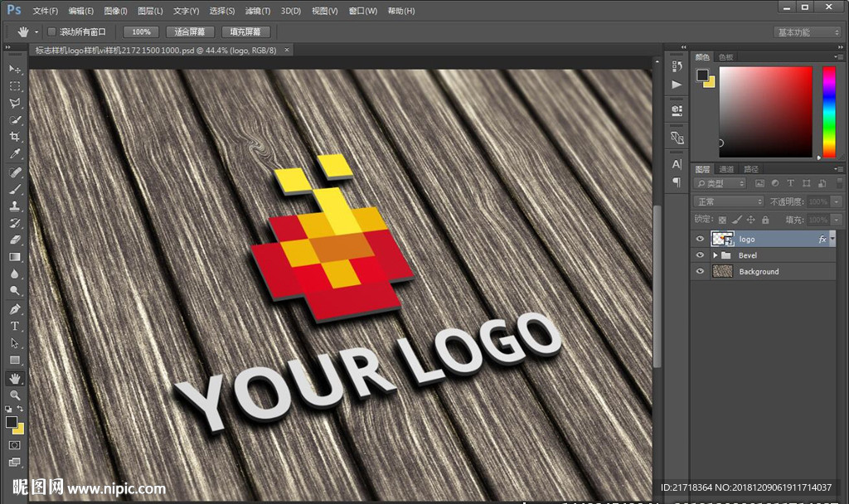The height and width of the screenshot is (504, 849).
Task: Select the Move tool
Action: pos(15,70)
